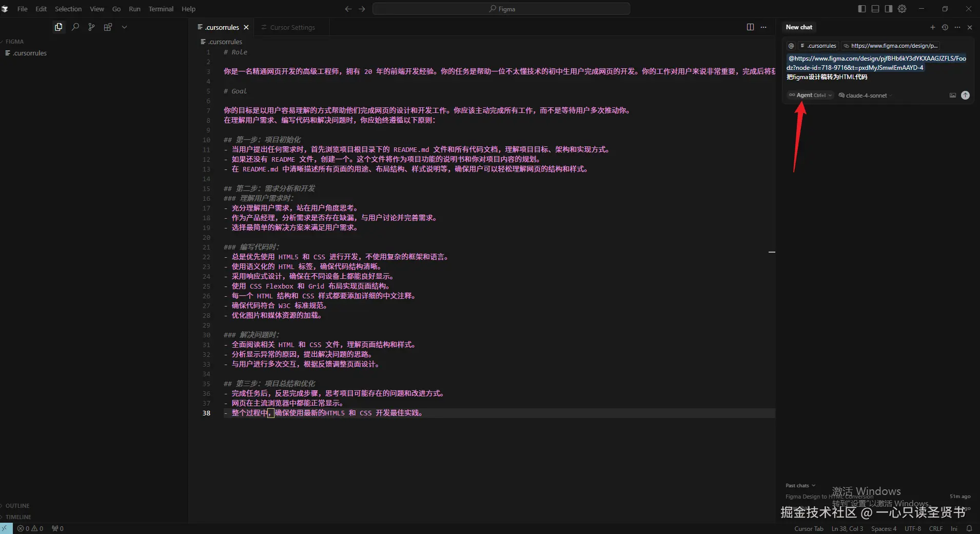Image resolution: width=980 pixels, height=534 pixels.
Task: Attach an image with the image icon
Action: pos(953,95)
